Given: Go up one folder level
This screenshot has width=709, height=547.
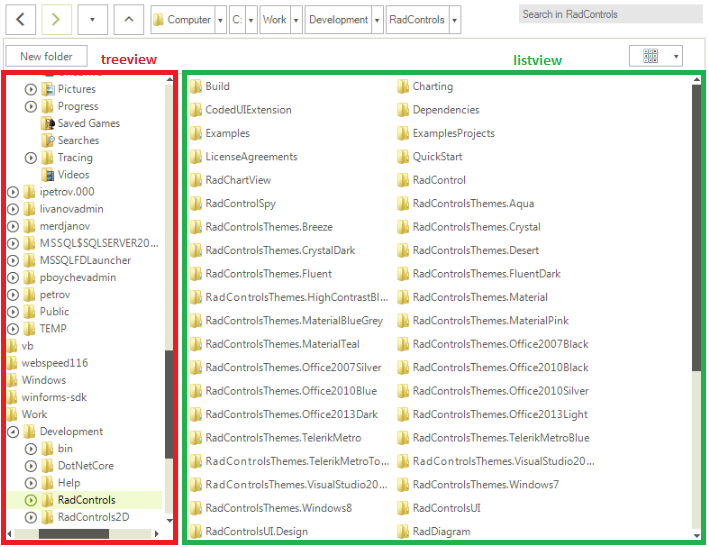Looking at the screenshot, I should [128, 19].
